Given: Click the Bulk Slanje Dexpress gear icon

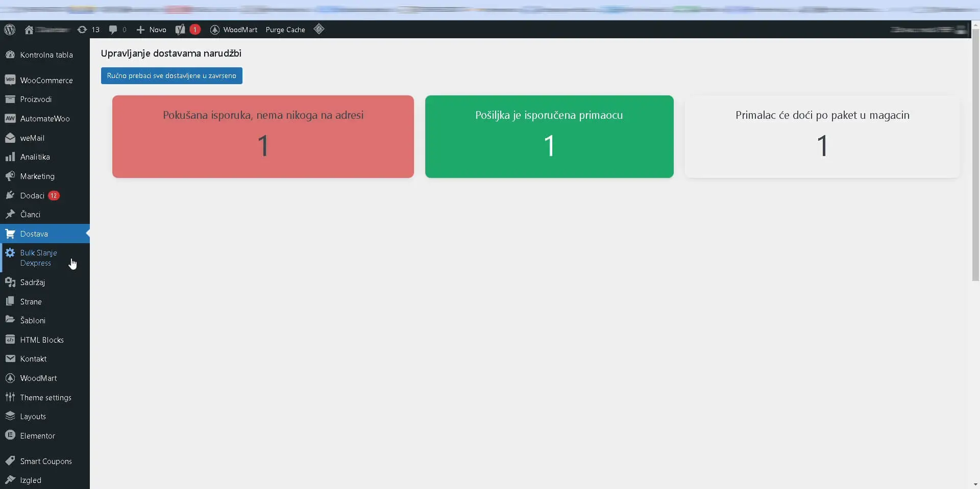Looking at the screenshot, I should coord(10,253).
